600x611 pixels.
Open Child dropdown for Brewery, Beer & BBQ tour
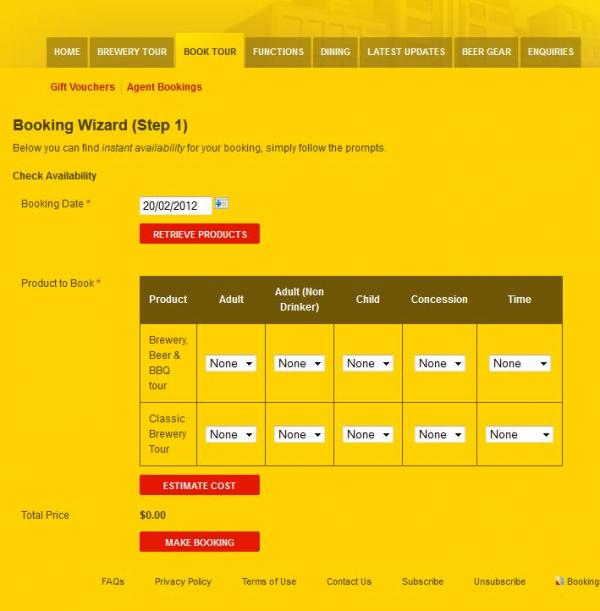(x=368, y=364)
